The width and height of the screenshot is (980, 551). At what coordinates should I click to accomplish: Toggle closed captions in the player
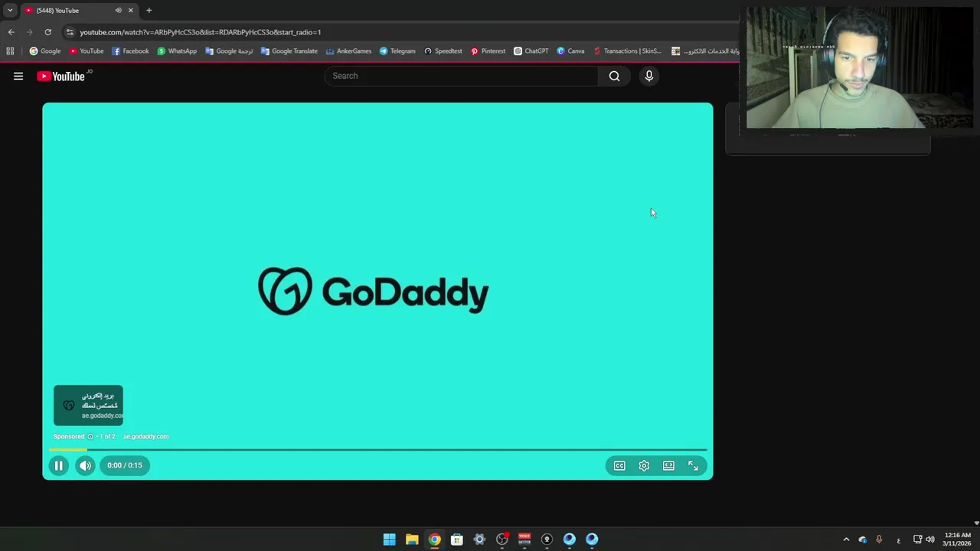619,465
